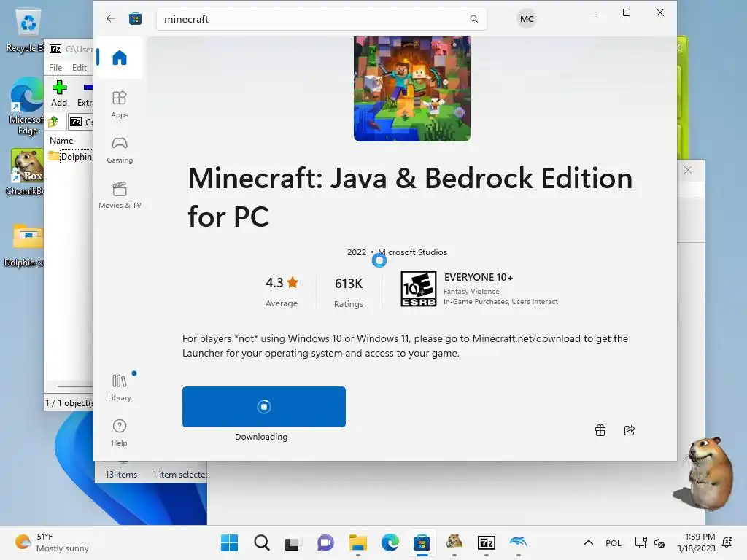The width and height of the screenshot is (747, 560).
Task: Click the Extract button in 7-Zip
Action: click(85, 93)
